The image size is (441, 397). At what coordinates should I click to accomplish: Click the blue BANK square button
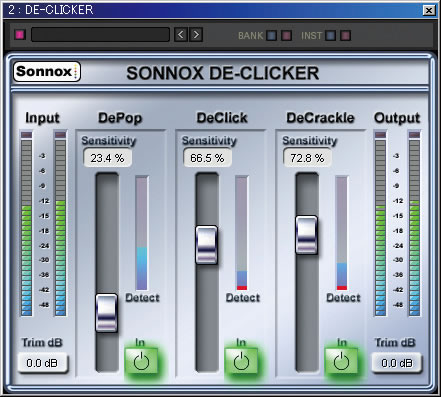click(272, 35)
